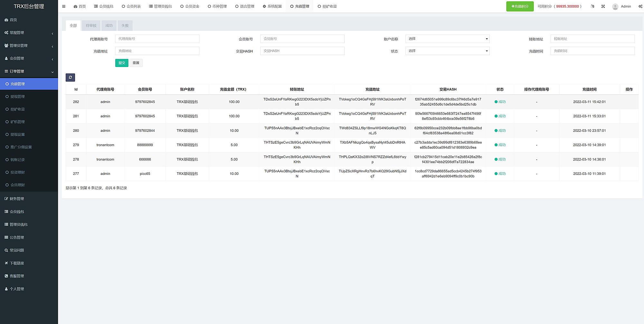Open the 账户名称 select dropdown
The height and width of the screenshot is (324, 644).
coord(447,39)
